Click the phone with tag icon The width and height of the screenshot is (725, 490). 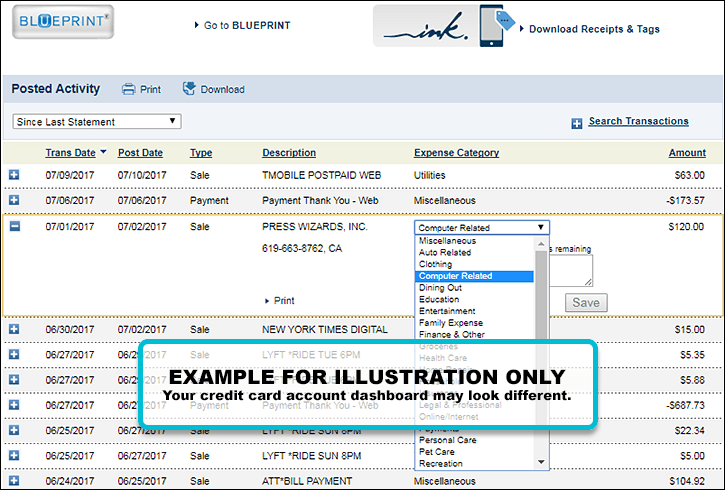(x=497, y=26)
